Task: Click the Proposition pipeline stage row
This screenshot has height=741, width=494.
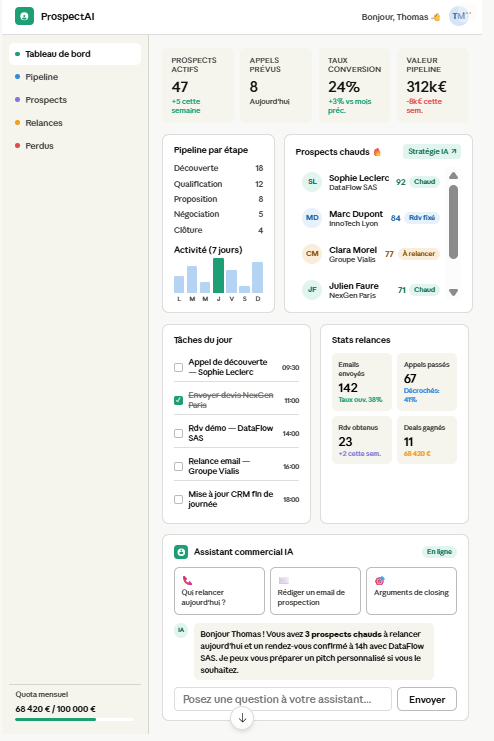Action: (218, 199)
